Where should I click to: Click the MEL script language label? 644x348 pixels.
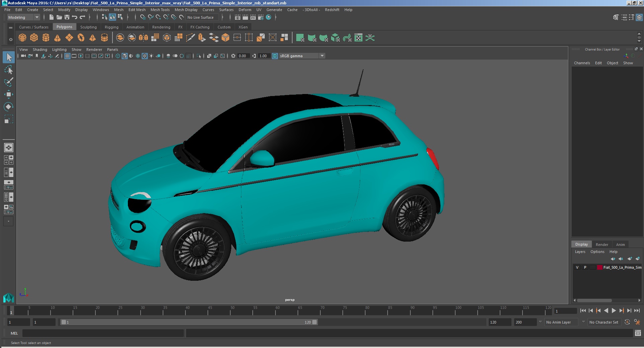click(x=14, y=333)
